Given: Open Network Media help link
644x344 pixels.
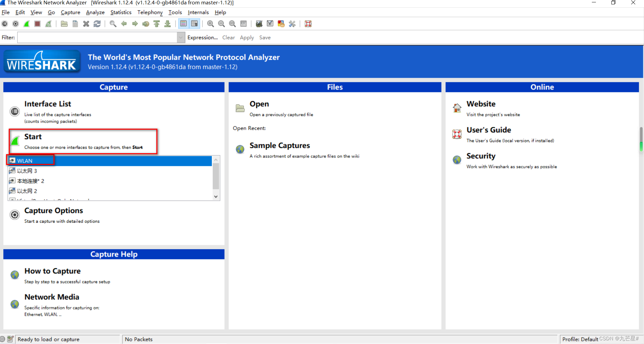Looking at the screenshot, I should (x=52, y=297).
